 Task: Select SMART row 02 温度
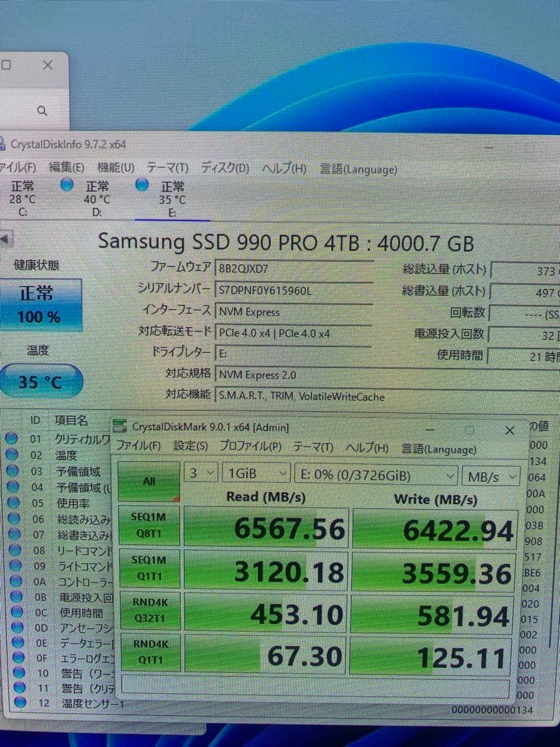click(57, 454)
